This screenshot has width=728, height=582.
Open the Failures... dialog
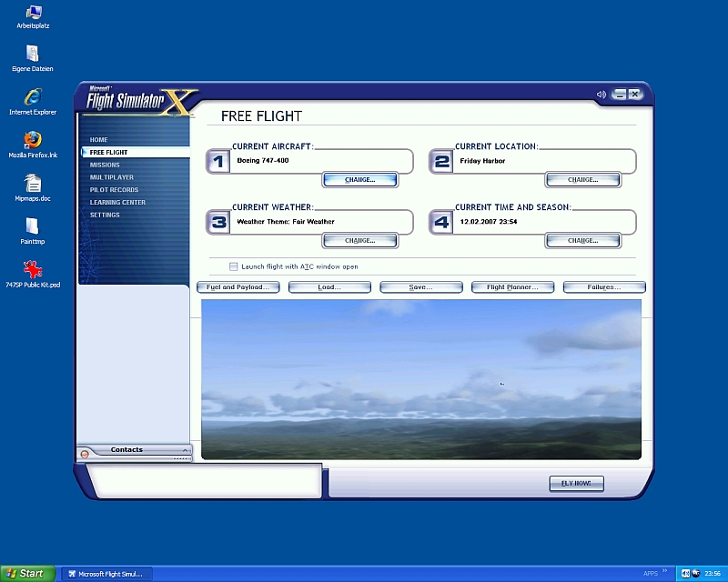pos(604,287)
